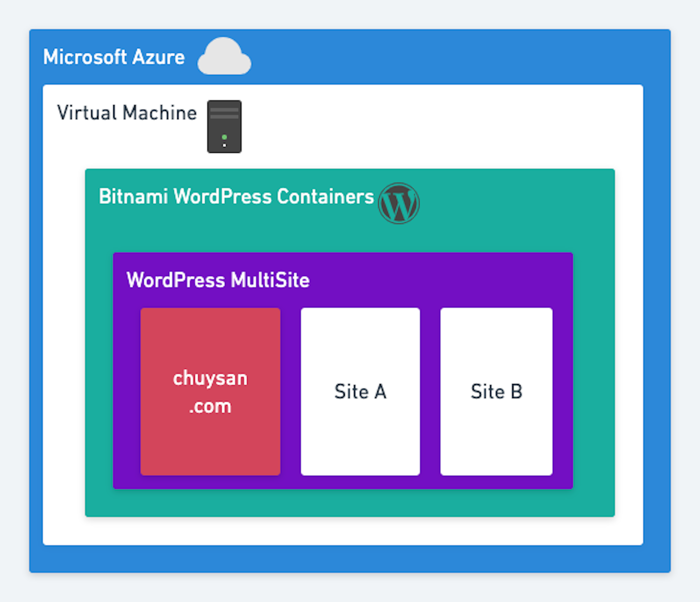Select the Microsoft Azure title text
Screen dimensions: 700x602
(x=114, y=57)
